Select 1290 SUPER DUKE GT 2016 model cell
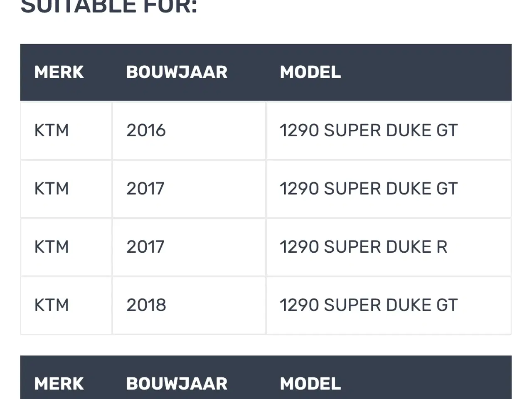 368,131
